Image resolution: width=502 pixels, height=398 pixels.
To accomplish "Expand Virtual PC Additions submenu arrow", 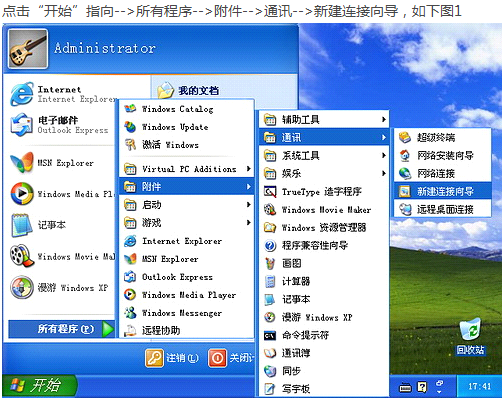I will pos(249,169).
